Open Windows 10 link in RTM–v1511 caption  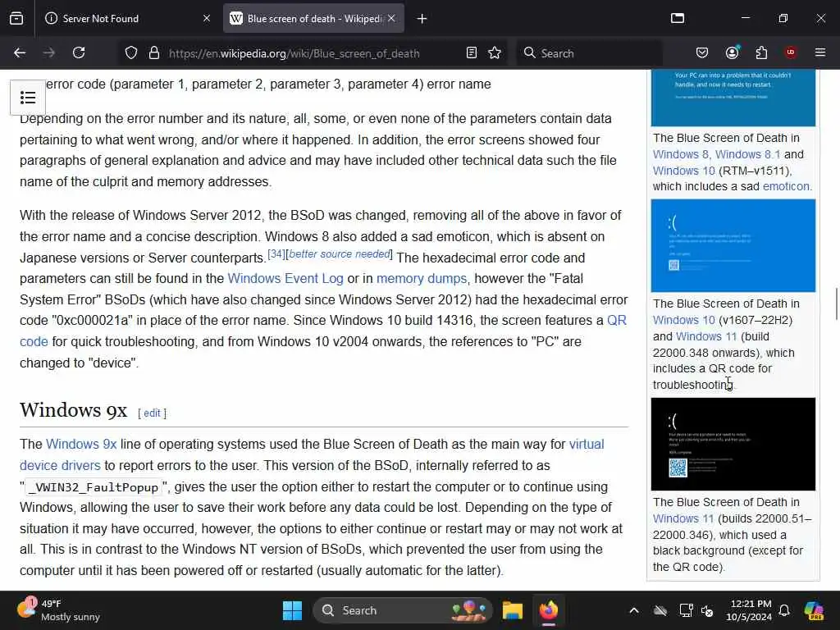683,171
